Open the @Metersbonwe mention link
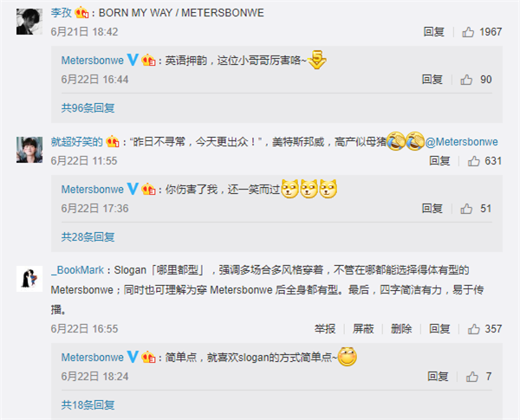This screenshot has height=420, width=520. click(x=461, y=142)
